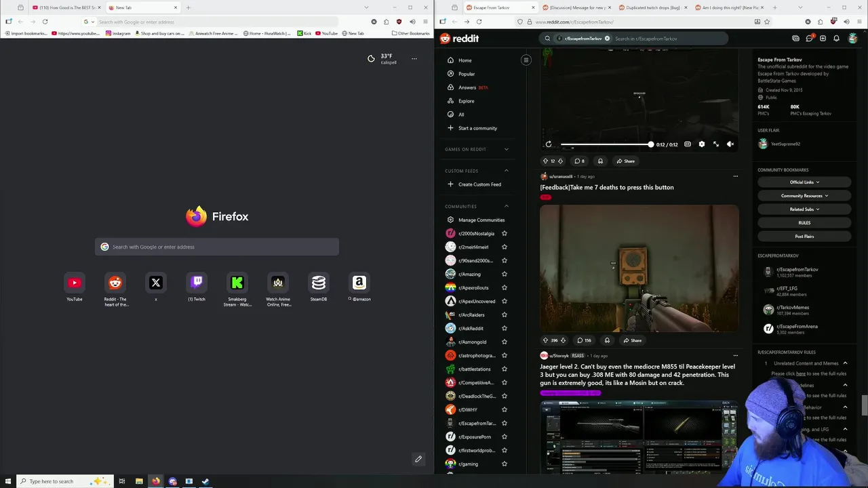The height and width of the screenshot is (488, 868).
Task: Click the video seek bar handle
Action: click(x=650, y=144)
